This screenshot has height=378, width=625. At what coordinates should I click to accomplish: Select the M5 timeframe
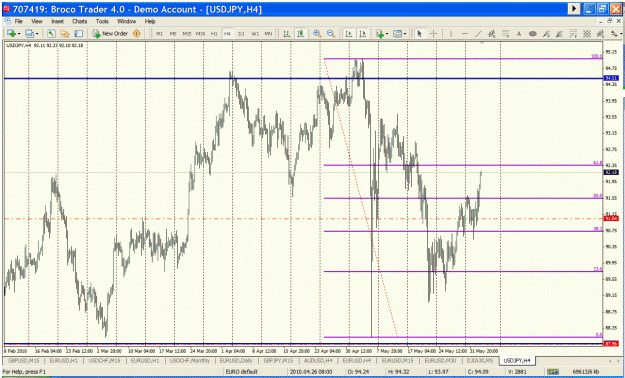pyautogui.click(x=173, y=34)
